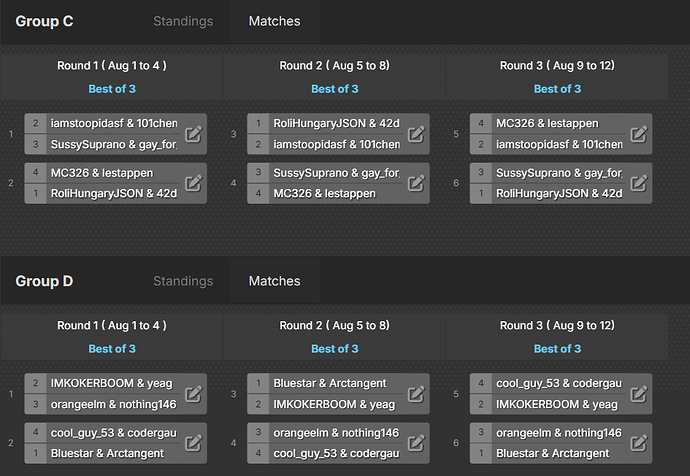690x476 pixels.
Task: Edit Group C match 2 MC326 vs RoliHungaryJSON
Action: pos(193,183)
